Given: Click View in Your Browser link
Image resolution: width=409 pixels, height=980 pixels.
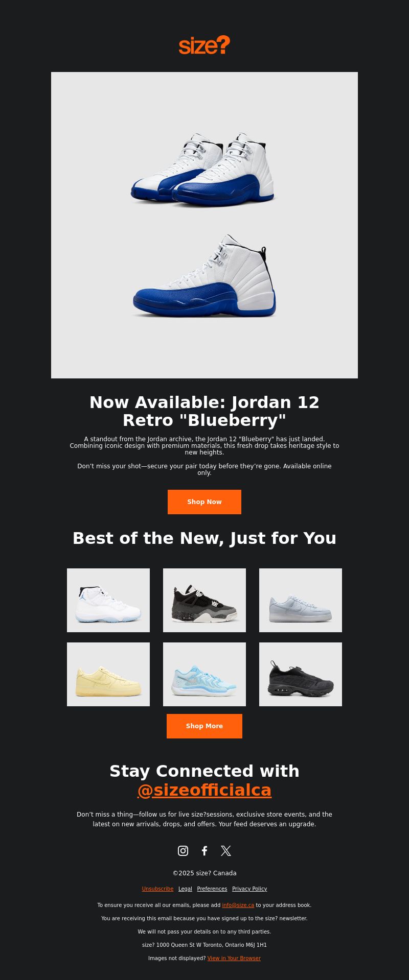Looking at the screenshot, I should (x=234, y=958).
